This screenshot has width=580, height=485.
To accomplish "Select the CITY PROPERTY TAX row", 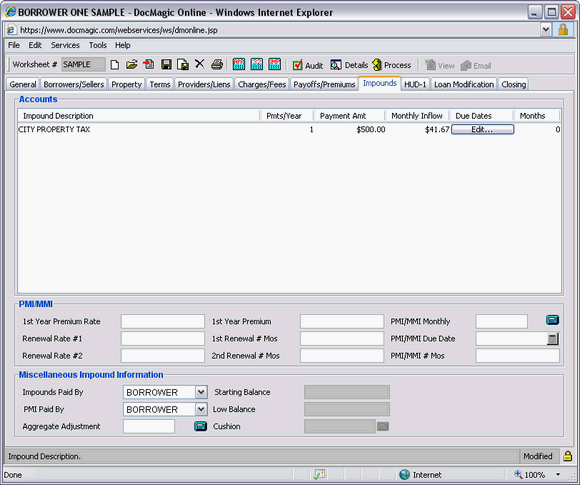I will click(289, 129).
